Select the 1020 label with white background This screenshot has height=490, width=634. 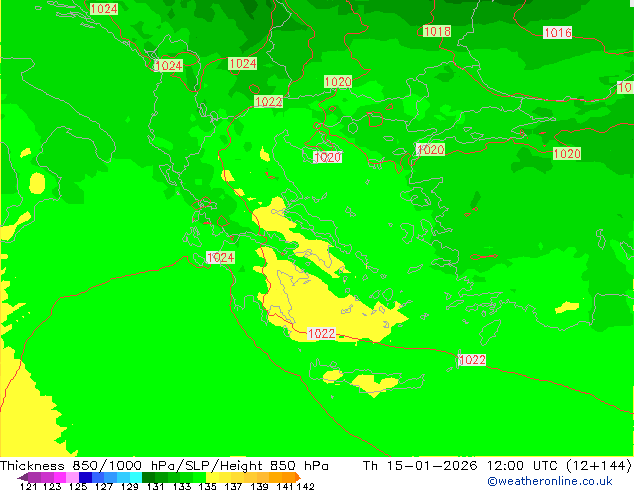327,157
